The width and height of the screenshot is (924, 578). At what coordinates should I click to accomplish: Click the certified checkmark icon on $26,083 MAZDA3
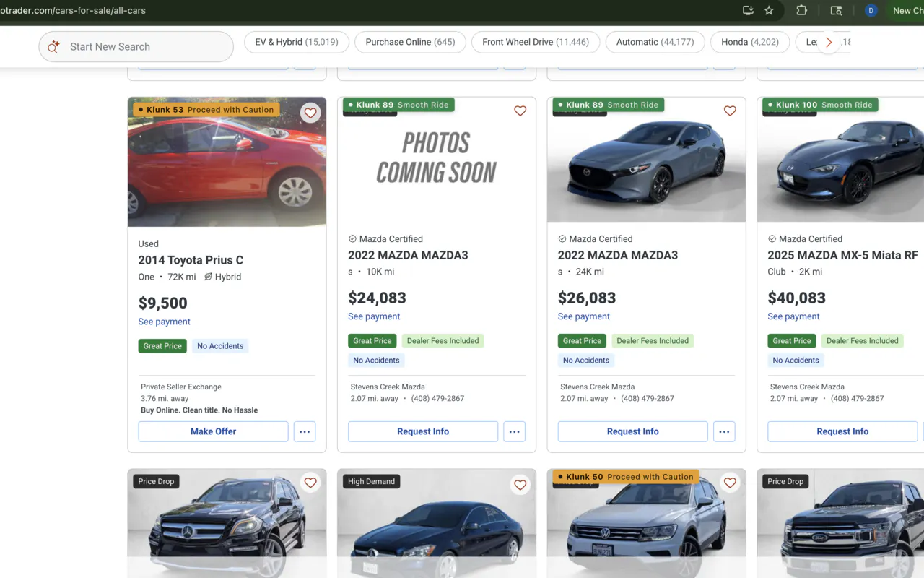(562, 239)
